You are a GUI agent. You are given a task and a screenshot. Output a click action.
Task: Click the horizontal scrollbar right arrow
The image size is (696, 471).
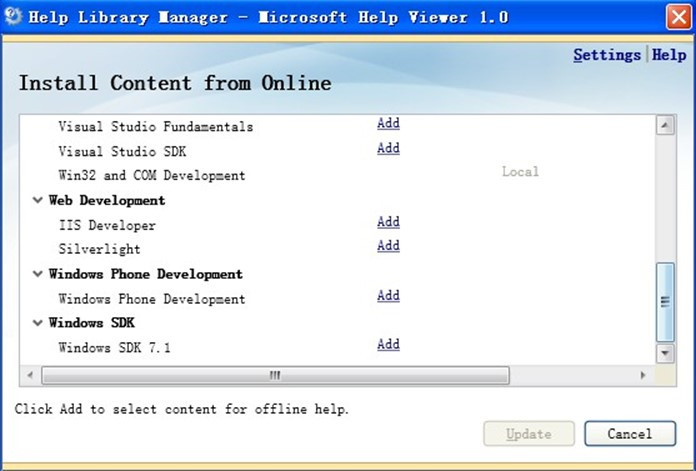coord(643,375)
